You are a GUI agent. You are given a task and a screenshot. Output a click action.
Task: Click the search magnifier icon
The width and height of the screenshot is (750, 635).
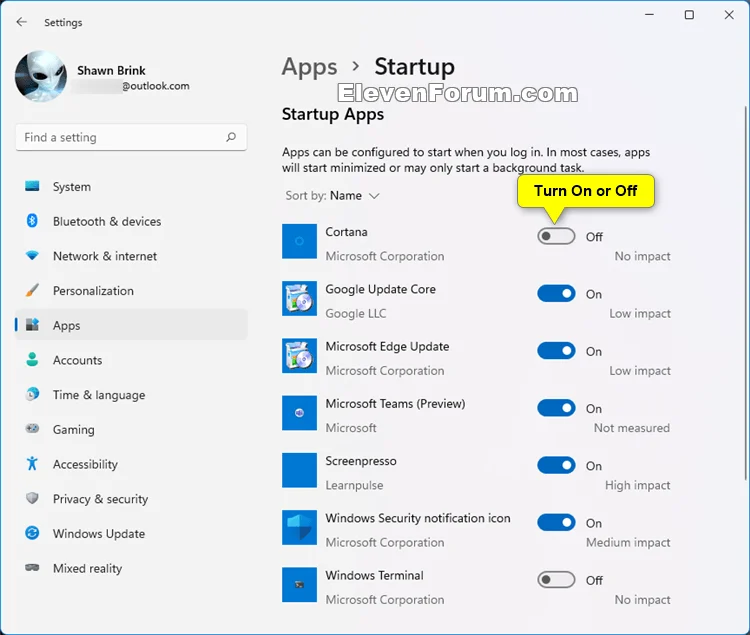click(x=231, y=137)
